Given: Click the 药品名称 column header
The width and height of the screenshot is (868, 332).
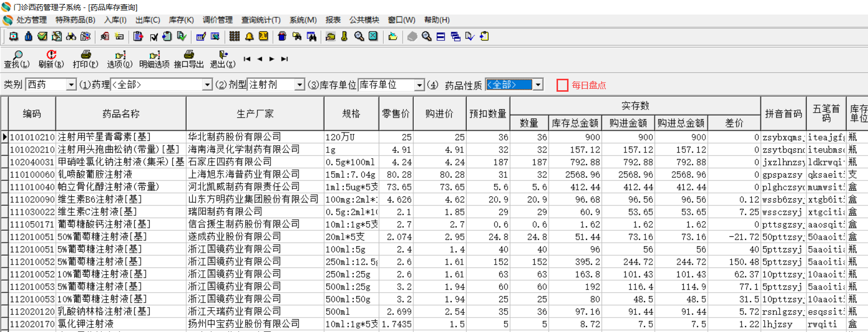Looking at the screenshot, I should click(x=121, y=114).
